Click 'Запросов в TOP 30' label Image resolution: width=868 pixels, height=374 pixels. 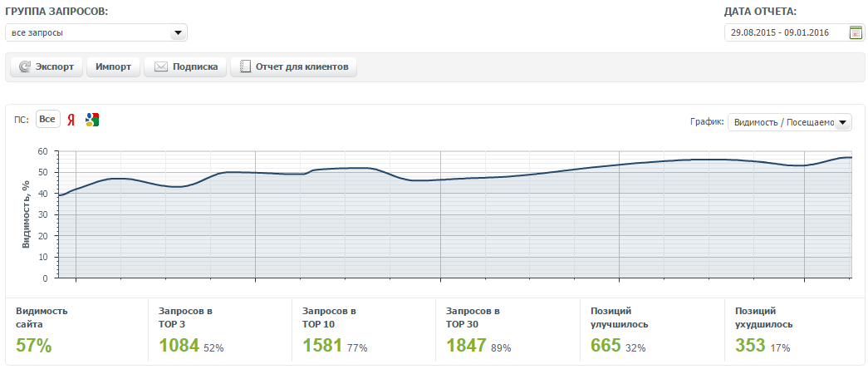tap(473, 317)
